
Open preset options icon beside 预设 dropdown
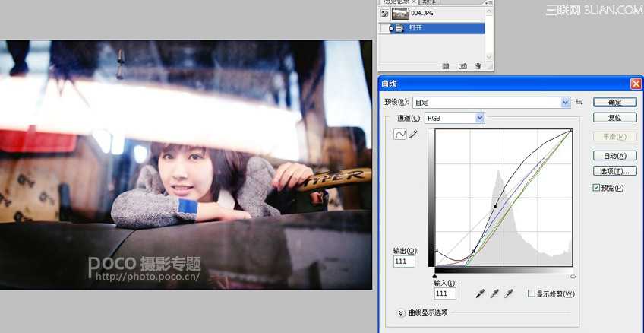click(x=579, y=102)
